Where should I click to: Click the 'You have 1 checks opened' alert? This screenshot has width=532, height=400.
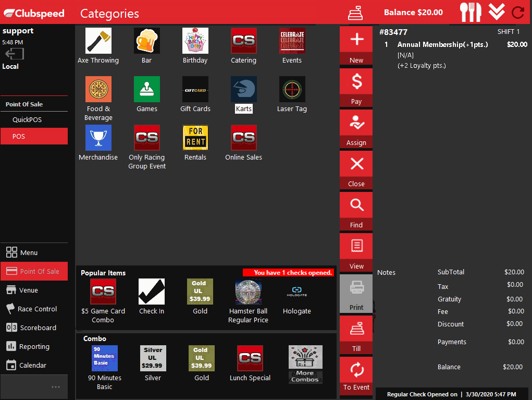pyautogui.click(x=289, y=273)
